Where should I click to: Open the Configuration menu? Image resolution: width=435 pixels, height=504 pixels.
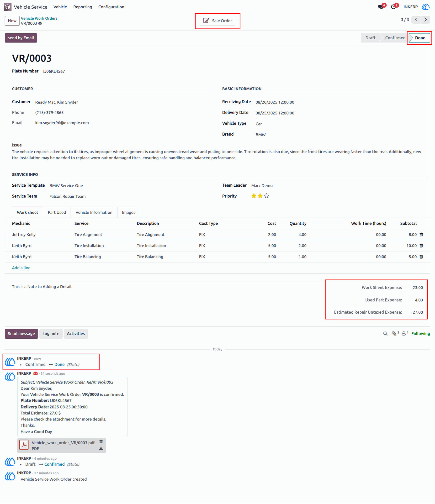[111, 7]
